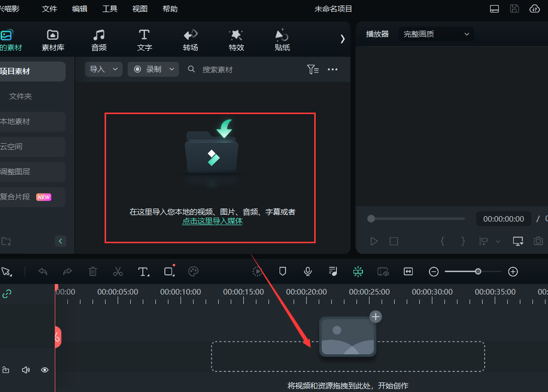Mute the track with speaker icon
The image size is (548, 392).
(26, 370)
